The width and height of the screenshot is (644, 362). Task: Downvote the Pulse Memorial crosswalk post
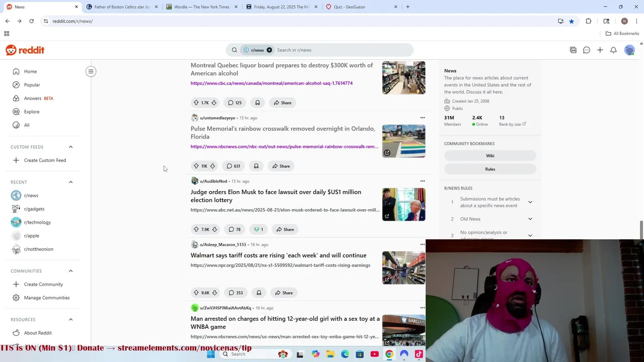tap(212, 166)
